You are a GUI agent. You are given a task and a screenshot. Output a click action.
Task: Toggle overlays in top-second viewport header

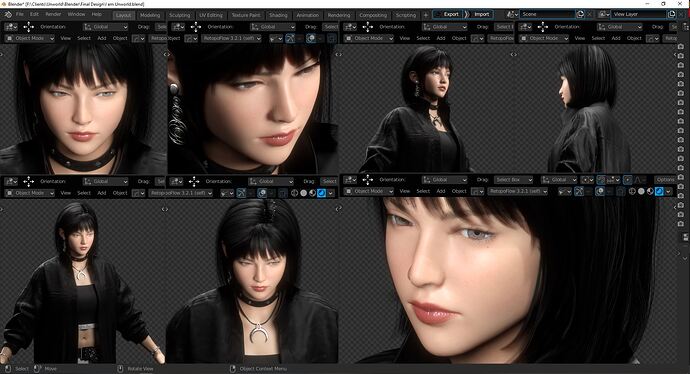click(x=311, y=38)
